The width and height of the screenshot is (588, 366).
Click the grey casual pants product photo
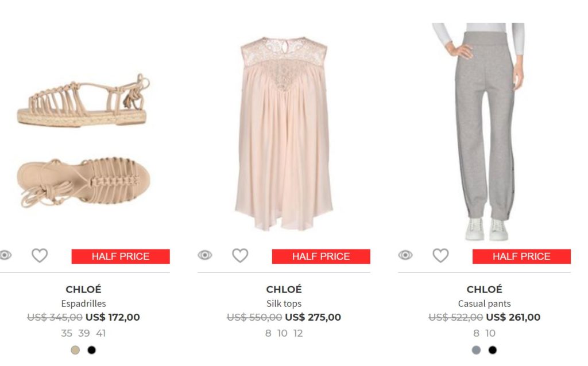485,132
